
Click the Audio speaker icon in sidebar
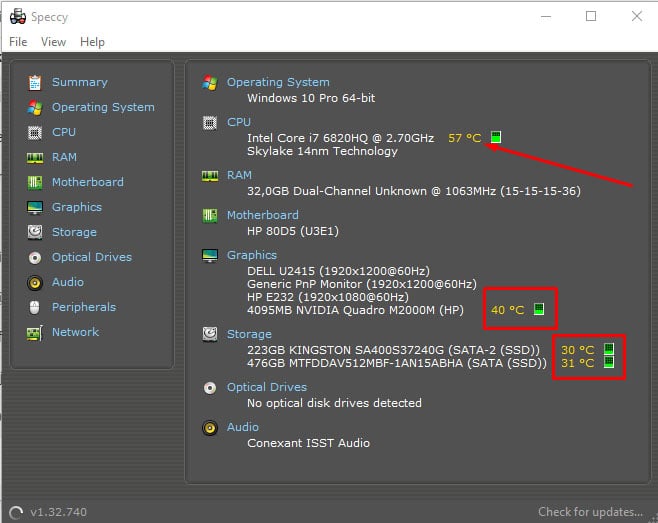point(35,282)
